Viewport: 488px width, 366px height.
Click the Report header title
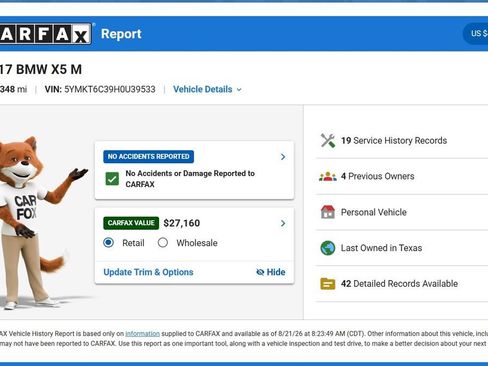click(x=121, y=34)
